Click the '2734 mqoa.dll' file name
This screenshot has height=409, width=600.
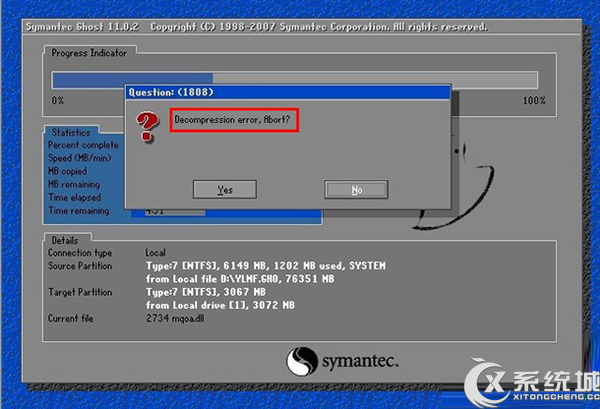pyautogui.click(x=175, y=318)
